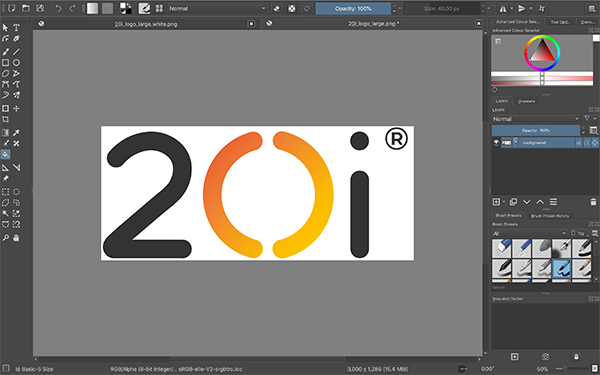Open the Tool Options docker tab
This screenshot has width=600, height=375.
[560, 22]
